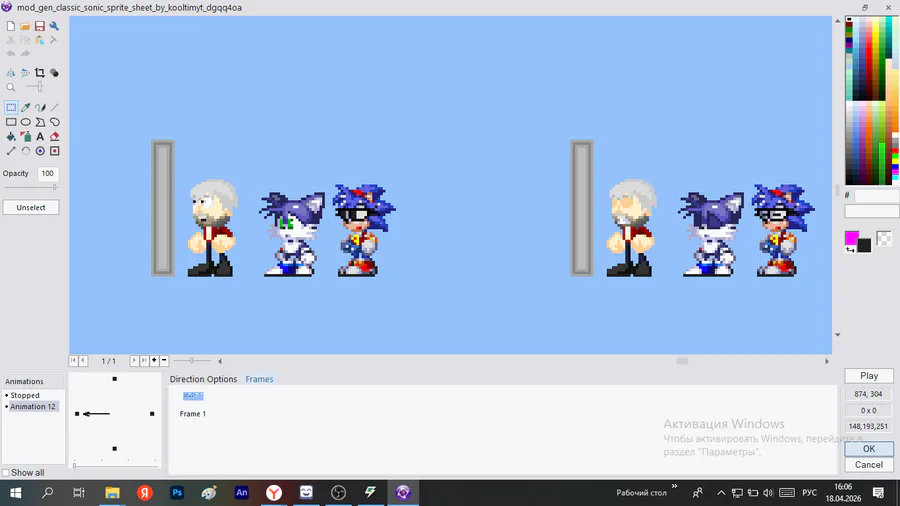
Task: Select the Size (resize arrow) tool
Action: (x=11, y=151)
